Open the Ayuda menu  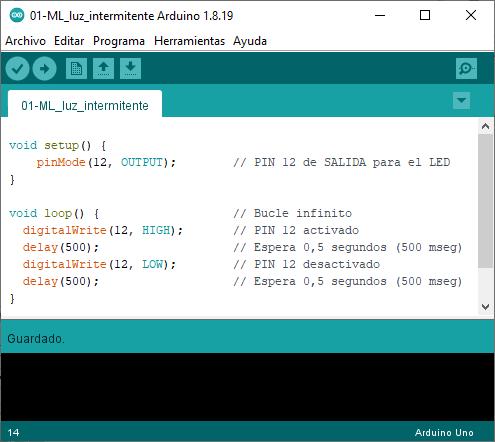pos(250,41)
